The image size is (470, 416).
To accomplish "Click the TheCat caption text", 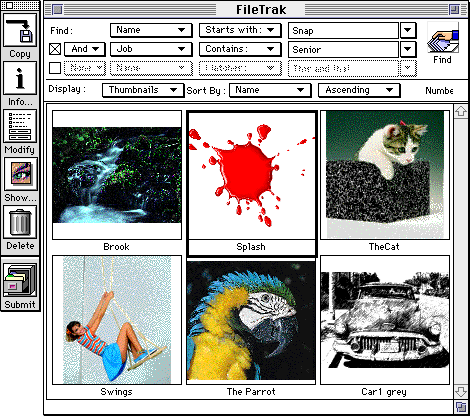I will (x=384, y=247).
